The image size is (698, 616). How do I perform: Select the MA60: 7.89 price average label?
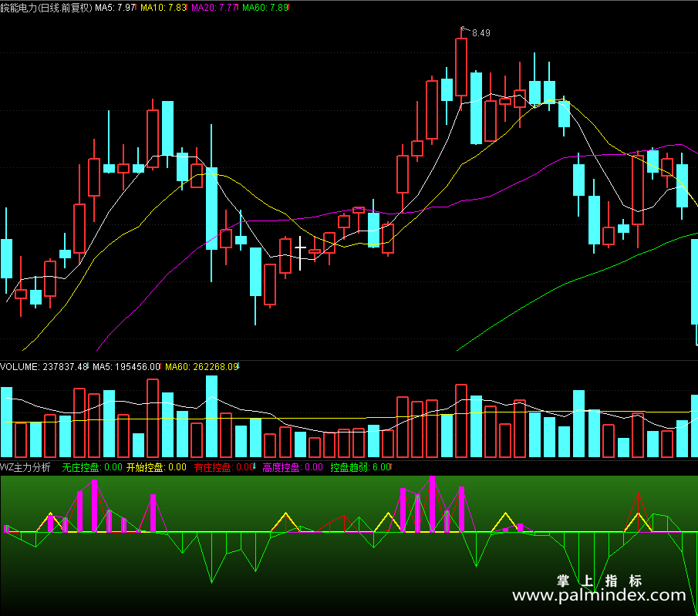point(265,8)
